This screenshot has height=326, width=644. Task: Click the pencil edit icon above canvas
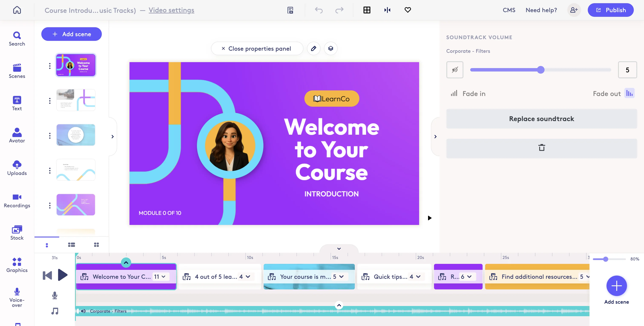coord(313,49)
